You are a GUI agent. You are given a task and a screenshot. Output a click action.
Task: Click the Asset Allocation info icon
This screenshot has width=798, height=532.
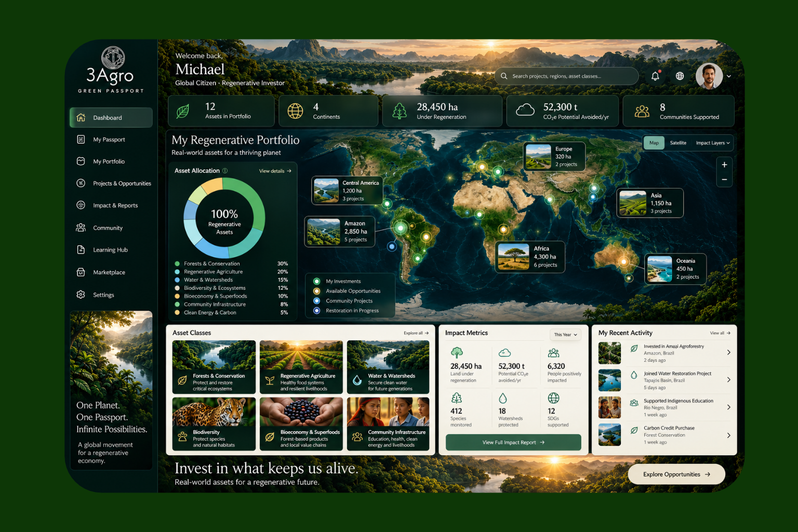pos(225,170)
